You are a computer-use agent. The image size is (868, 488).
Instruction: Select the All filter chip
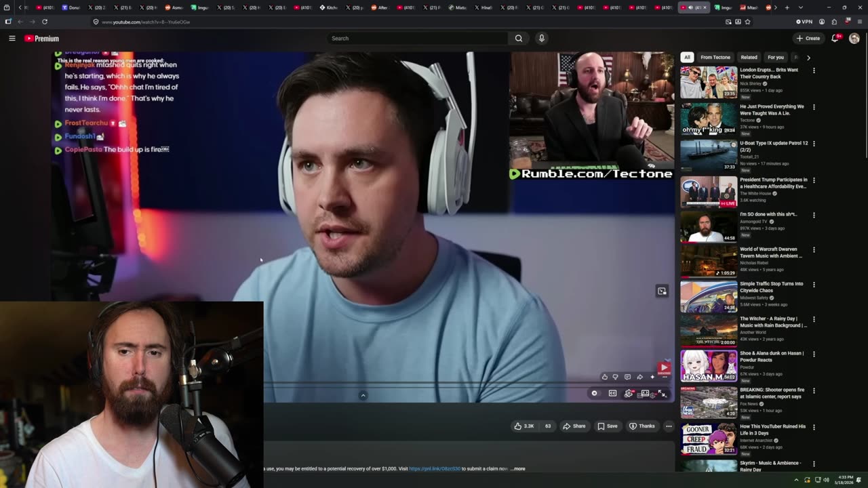pyautogui.click(x=687, y=58)
